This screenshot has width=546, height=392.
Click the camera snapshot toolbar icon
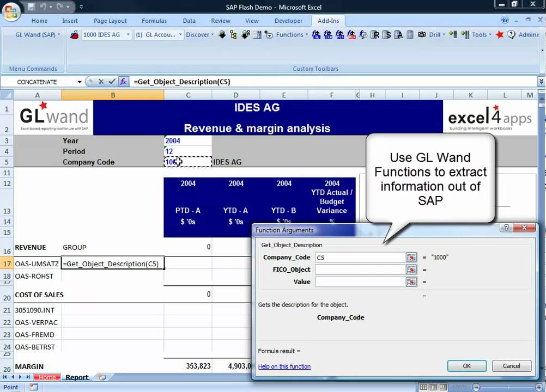tap(422, 35)
